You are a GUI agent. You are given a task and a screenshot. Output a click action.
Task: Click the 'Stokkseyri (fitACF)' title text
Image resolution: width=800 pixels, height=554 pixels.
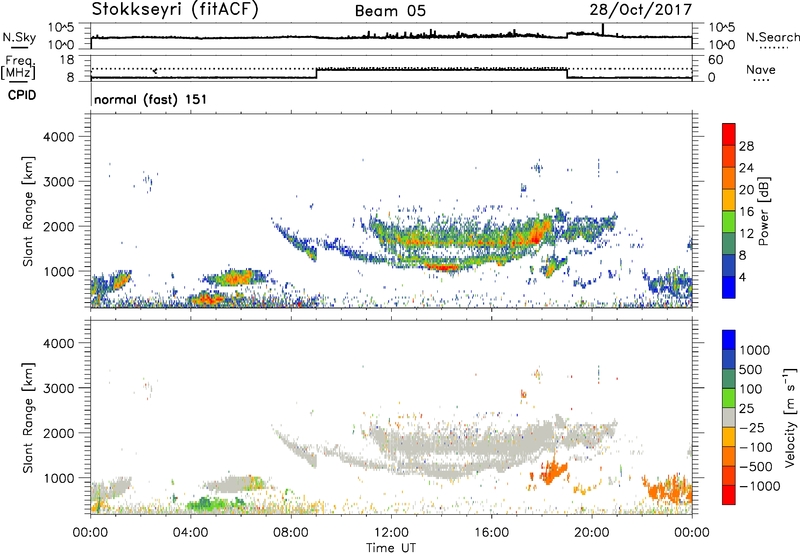[x=175, y=9]
